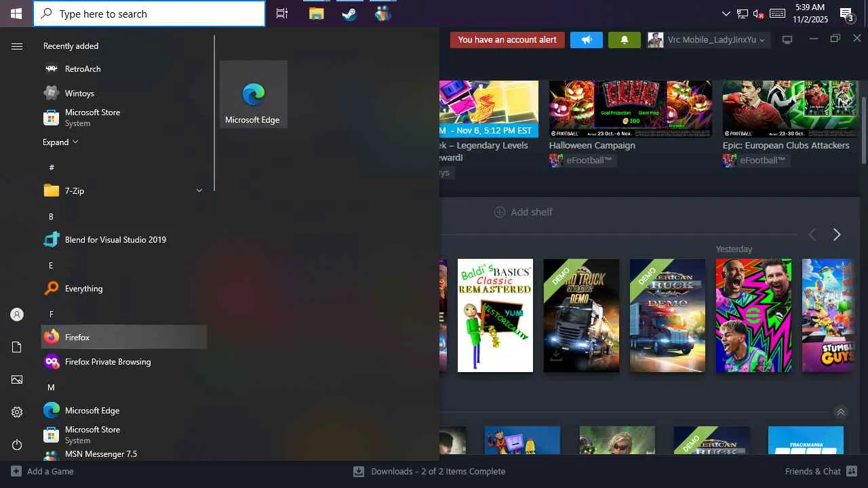Click the taskbar search box

tap(149, 14)
